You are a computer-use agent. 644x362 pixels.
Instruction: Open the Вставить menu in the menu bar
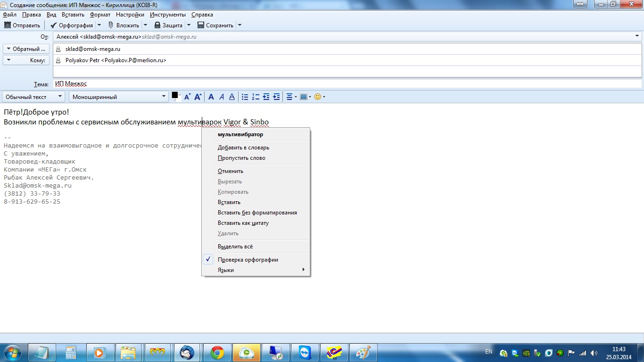[x=73, y=15]
